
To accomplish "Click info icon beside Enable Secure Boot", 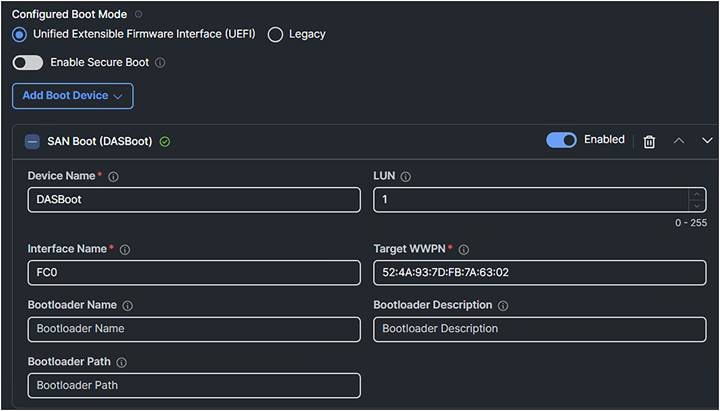I will pos(160,62).
